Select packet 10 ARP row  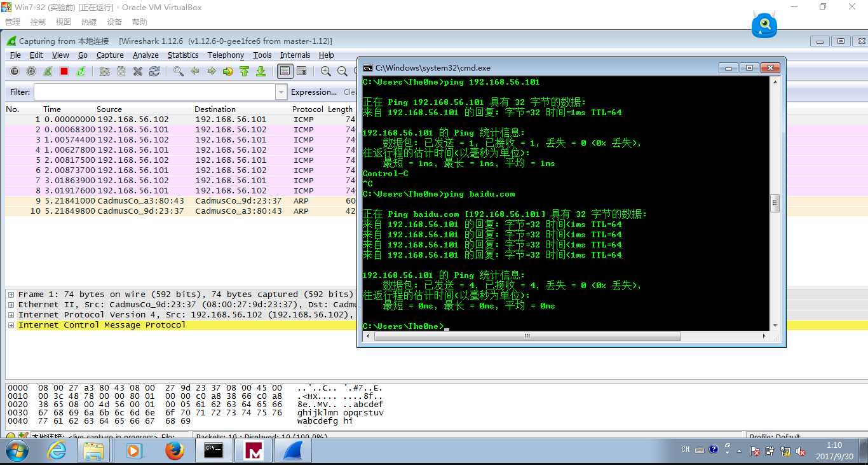coord(181,211)
